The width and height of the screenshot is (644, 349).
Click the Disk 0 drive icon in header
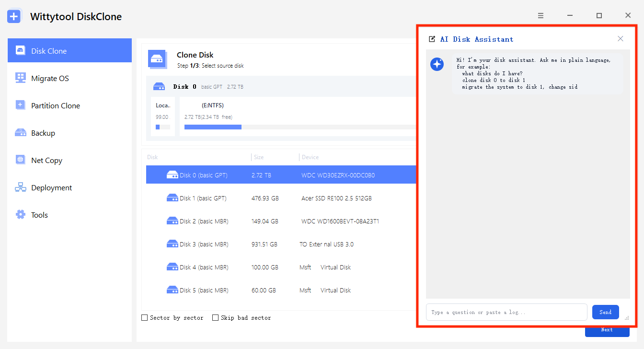pyautogui.click(x=159, y=87)
